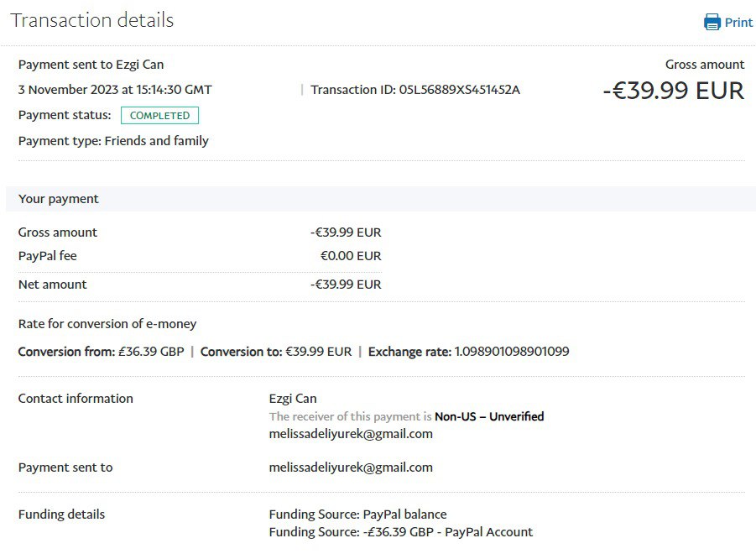Click the Print link text

coord(738,23)
